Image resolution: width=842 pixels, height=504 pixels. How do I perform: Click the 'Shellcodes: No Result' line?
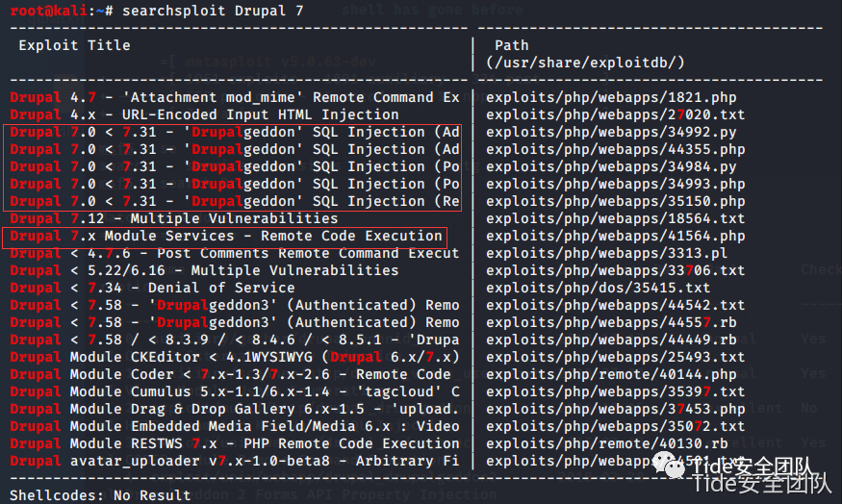tap(100, 495)
